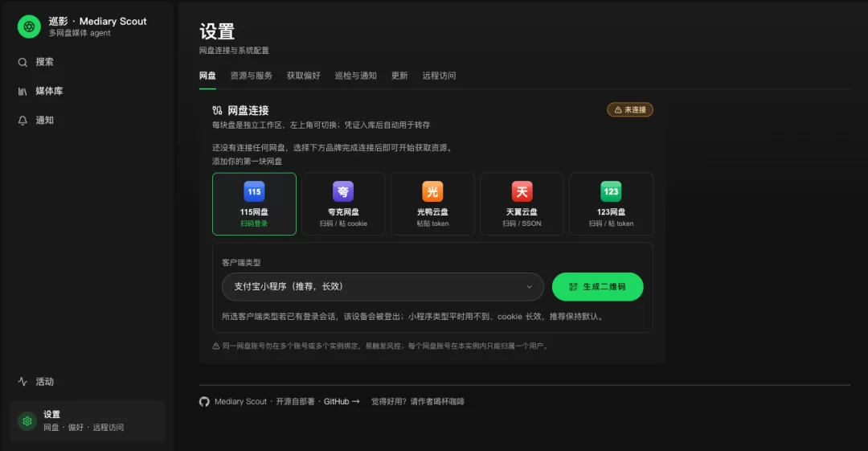Click the GitHub octocat icon in the footer

click(x=204, y=402)
